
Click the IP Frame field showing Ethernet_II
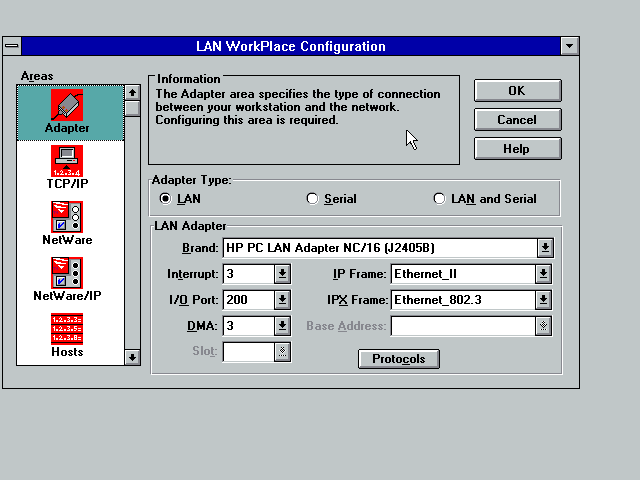tap(463, 274)
